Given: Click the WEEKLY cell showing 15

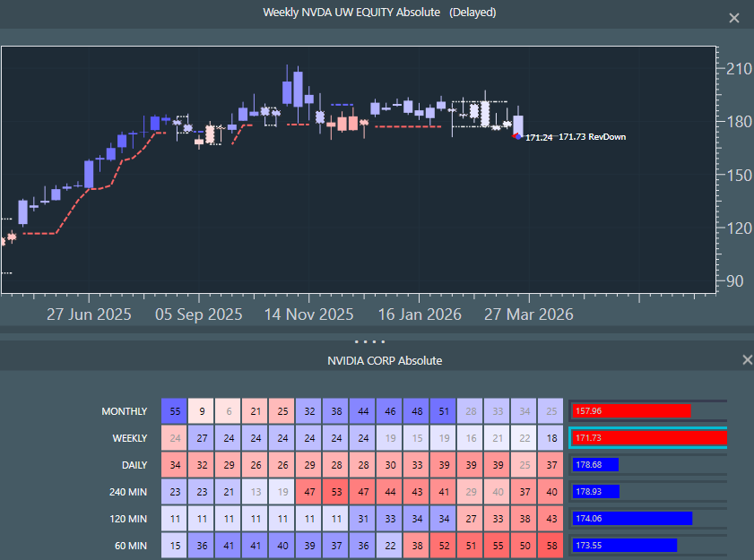Looking at the screenshot, I should tap(417, 438).
